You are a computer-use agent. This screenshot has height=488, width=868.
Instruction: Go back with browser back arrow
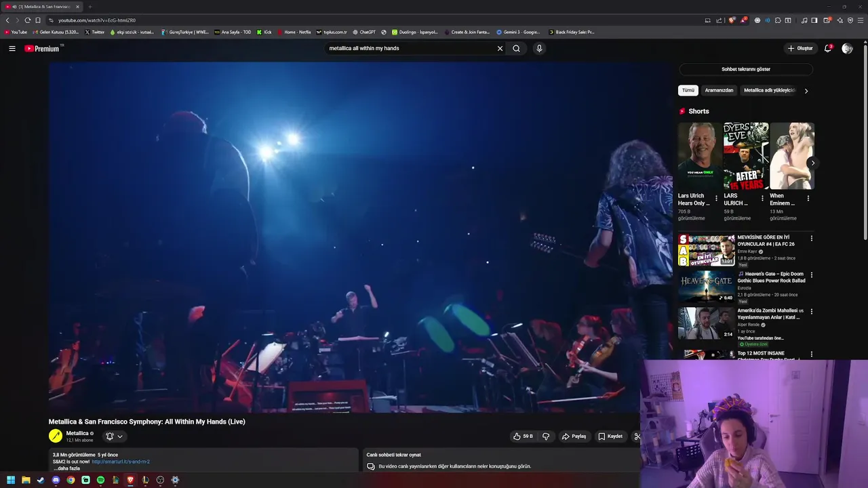coord(7,20)
